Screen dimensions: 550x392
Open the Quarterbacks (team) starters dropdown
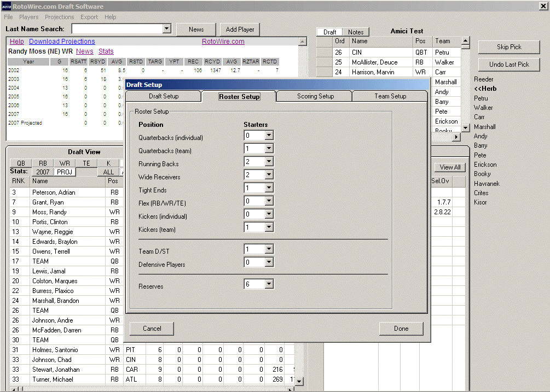(269, 149)
